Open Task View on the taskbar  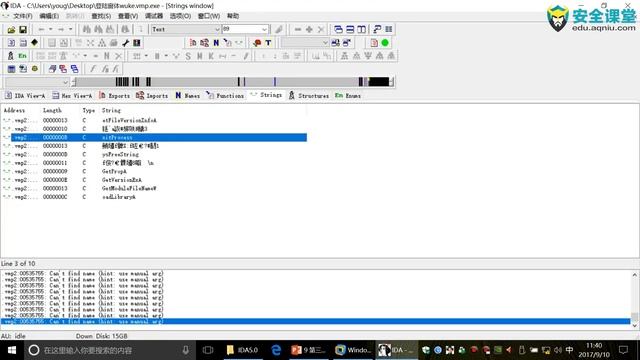[x=208, y=350]
